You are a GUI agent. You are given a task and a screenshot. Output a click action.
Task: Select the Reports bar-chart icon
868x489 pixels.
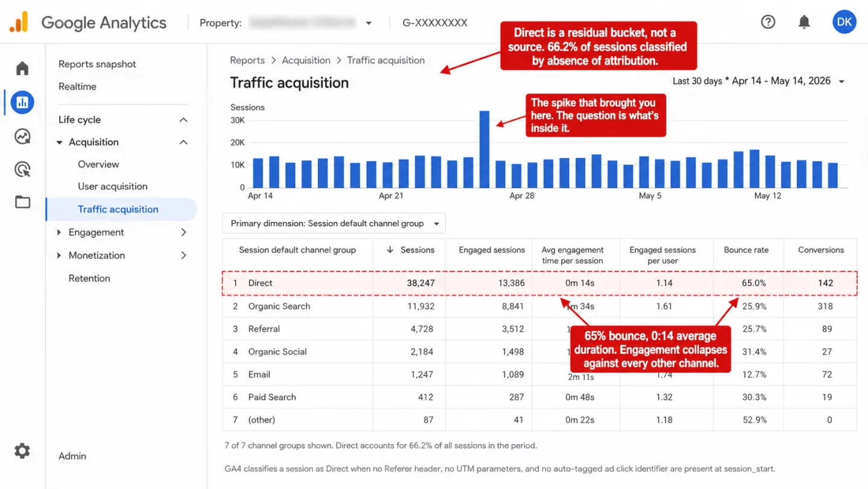pyautogui.click(x=22, y=103)
